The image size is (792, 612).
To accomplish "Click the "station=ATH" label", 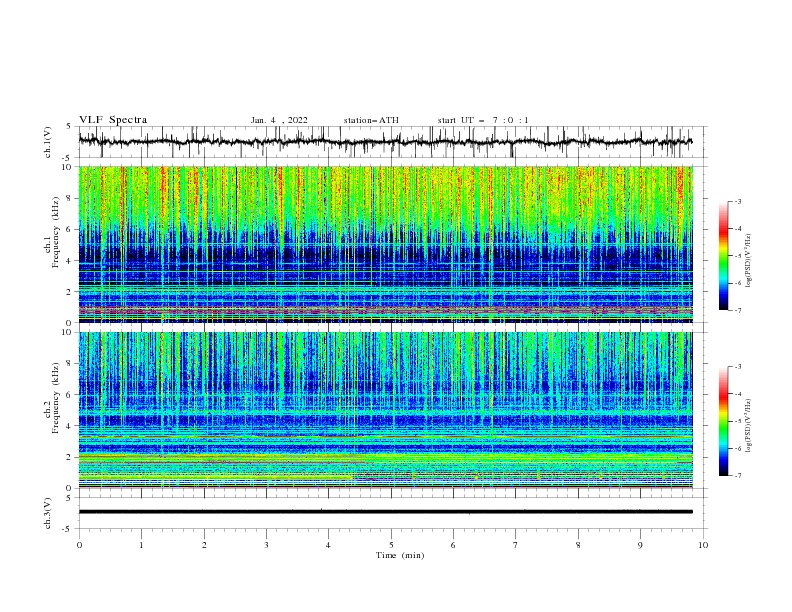I will point(371,120).
